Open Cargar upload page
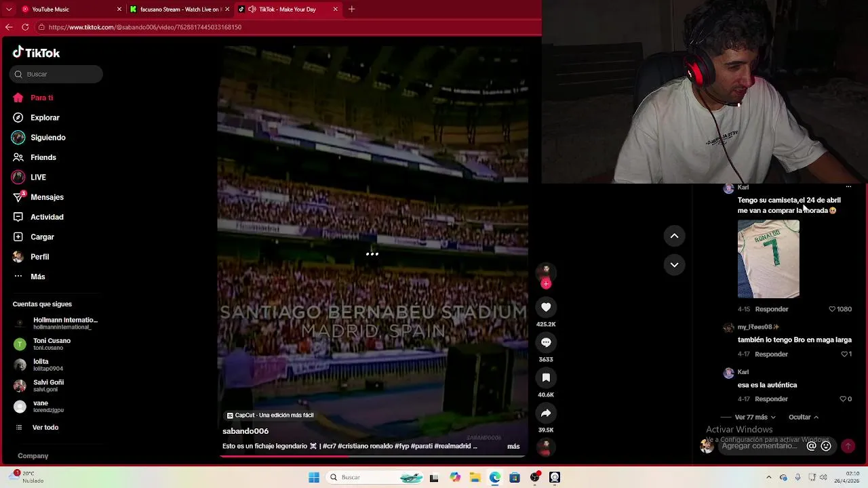This screenshot has width=868, height=488. click(42, 237)
